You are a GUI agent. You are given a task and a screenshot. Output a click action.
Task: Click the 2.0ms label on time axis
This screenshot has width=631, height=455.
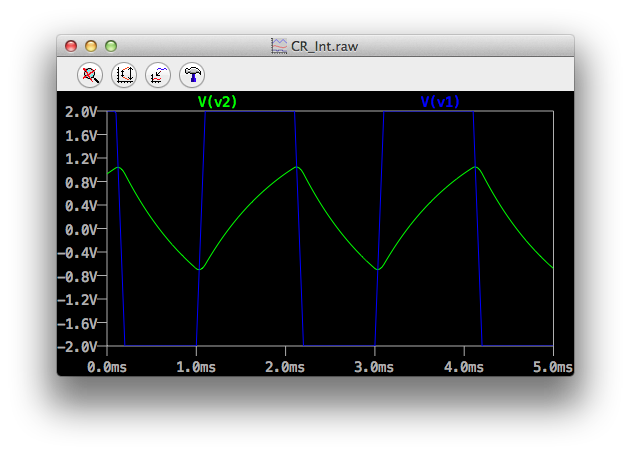coord(285,367)
